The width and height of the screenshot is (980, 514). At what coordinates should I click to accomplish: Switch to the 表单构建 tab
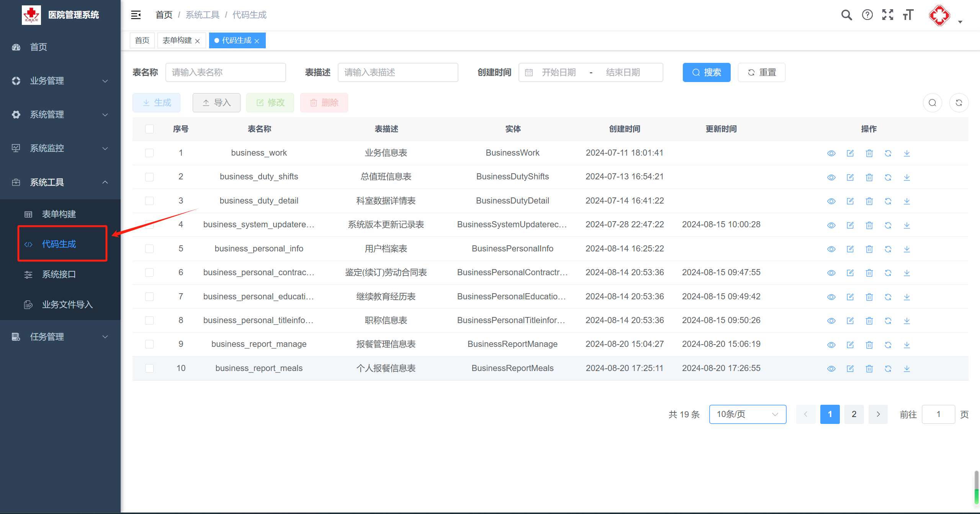[x=177, y=41]
